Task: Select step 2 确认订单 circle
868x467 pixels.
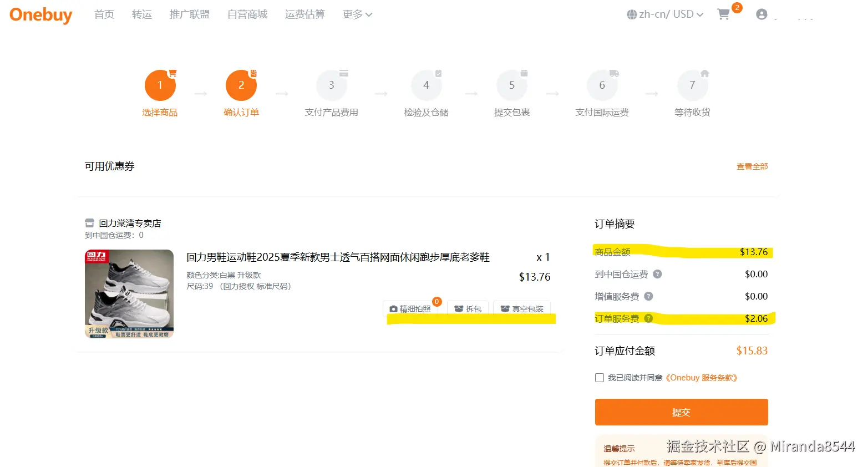Action: tap(241, 85)
